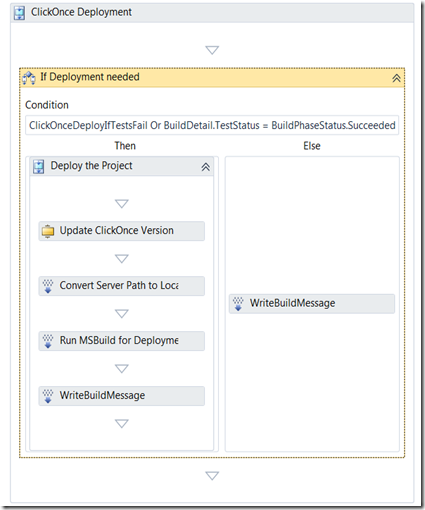The height and width of the screenshot is (510, 425).
Task: Click arrow between Update ClickOnce and Convert Server
Action: [122, 259]
